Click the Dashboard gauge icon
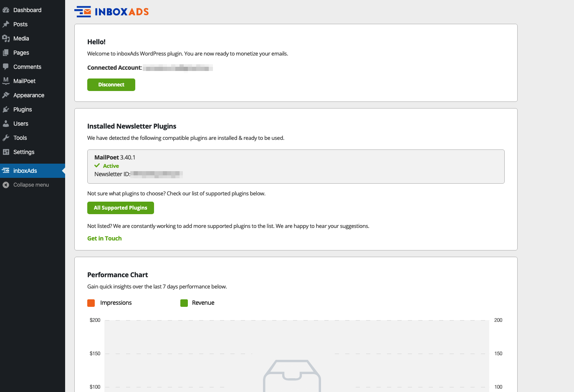The height and width of the screenshot is (392, 574). point(6,10)
